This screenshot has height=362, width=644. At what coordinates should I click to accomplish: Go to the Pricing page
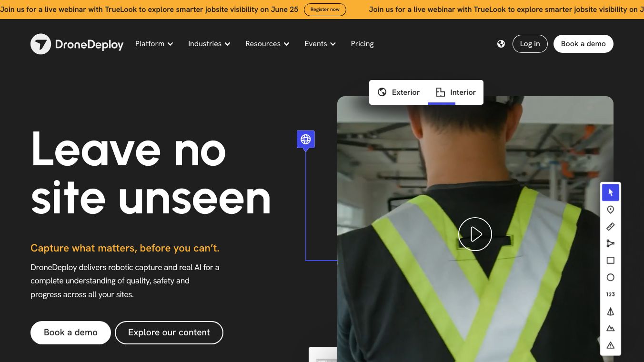point(362,44)
